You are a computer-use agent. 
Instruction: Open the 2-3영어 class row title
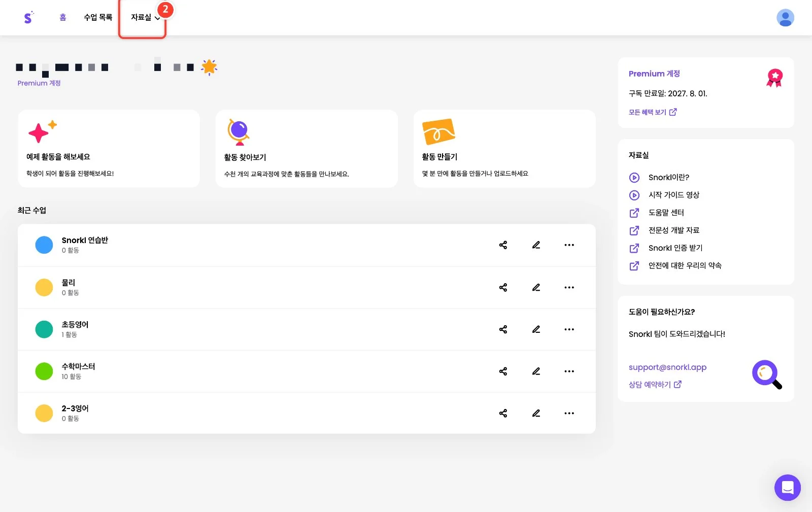75,408
